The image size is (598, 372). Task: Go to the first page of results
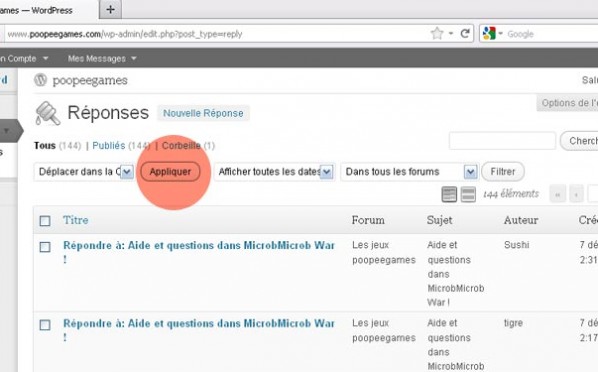click(558, 195)
